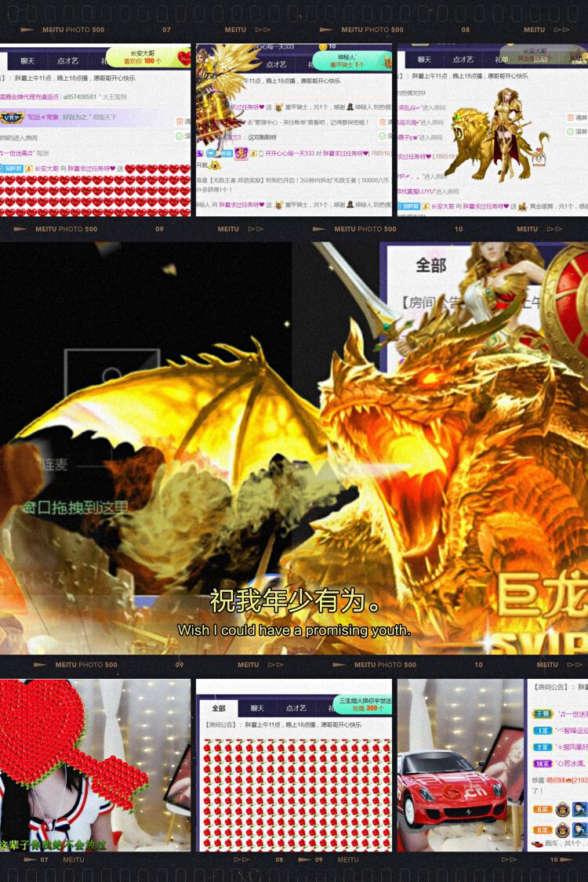Click the 窗口拖拽到这里 drop area label
Screen dimensions: 588x882
[74, 508]
